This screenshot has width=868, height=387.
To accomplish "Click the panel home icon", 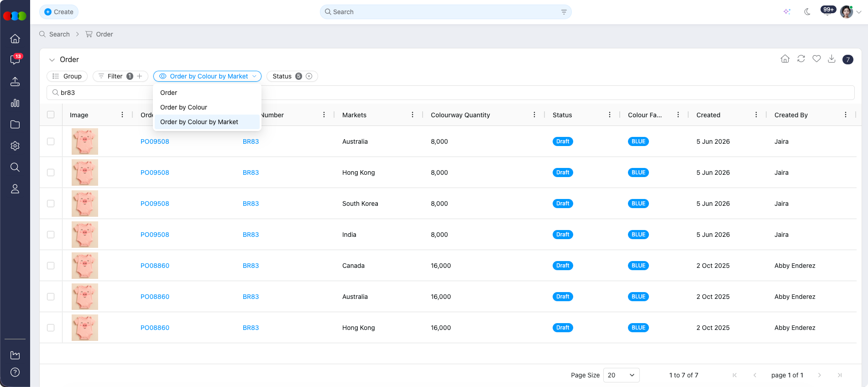I will click(785, 59).
